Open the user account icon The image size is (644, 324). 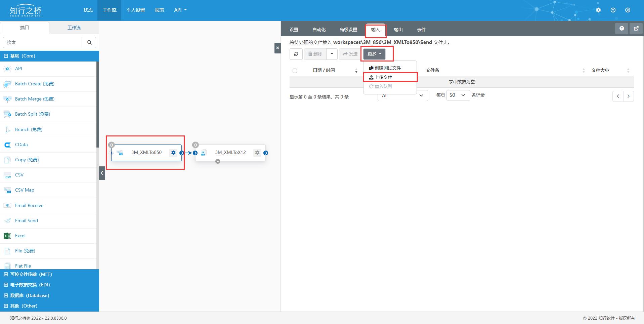[628, 10]
